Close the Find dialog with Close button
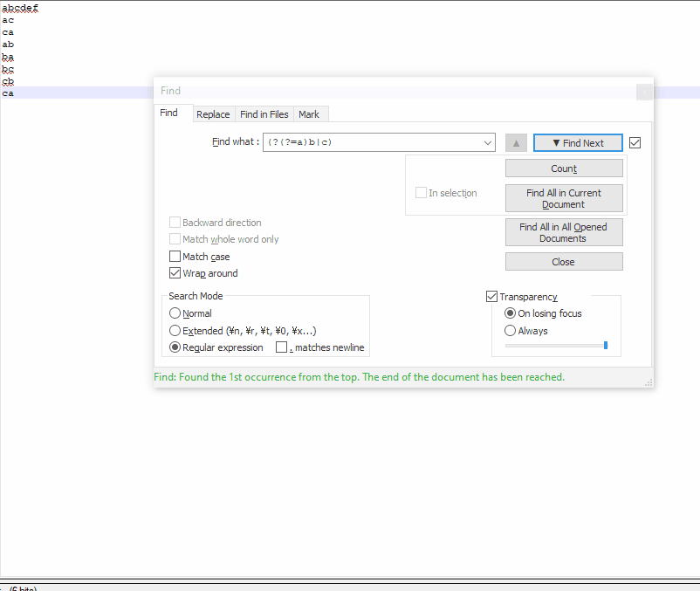 [563, 261]
